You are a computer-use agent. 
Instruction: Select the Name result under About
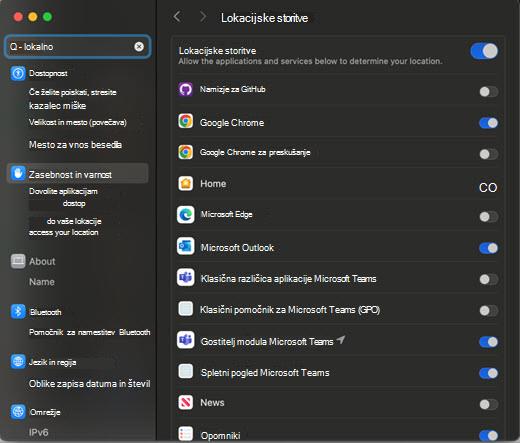pos(42,282)
